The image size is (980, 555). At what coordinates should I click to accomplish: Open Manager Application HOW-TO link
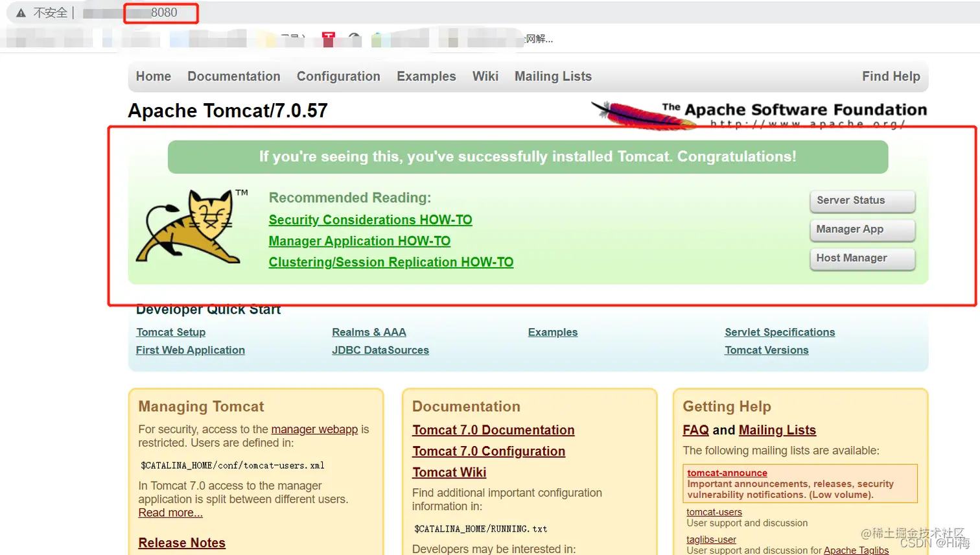(x=360, y=241)
